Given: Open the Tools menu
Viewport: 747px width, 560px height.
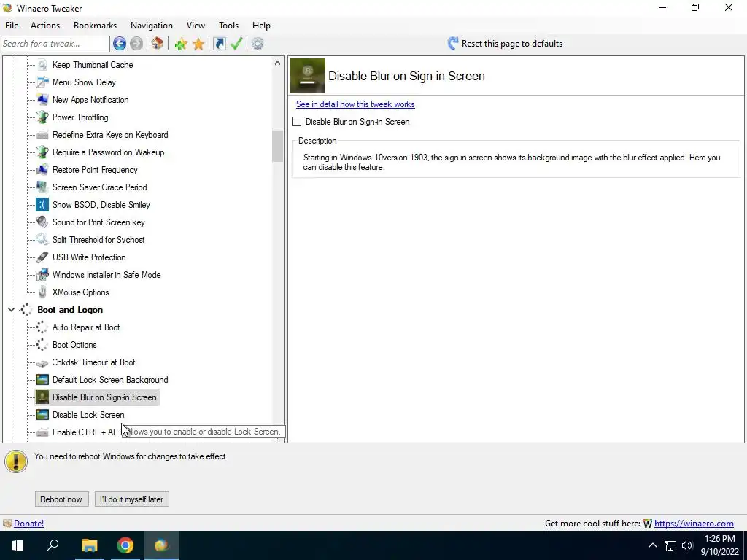Looking at the screenshot, I should tap(228, 26).
